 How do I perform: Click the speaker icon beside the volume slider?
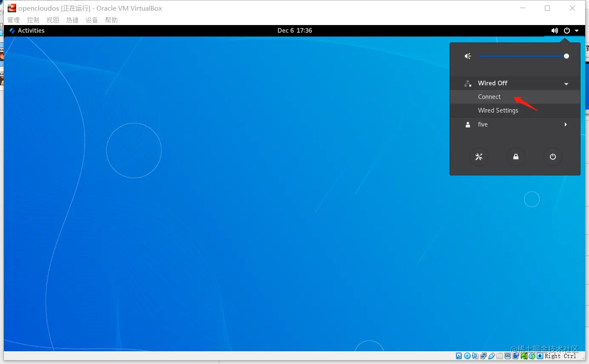coord(468,56)
